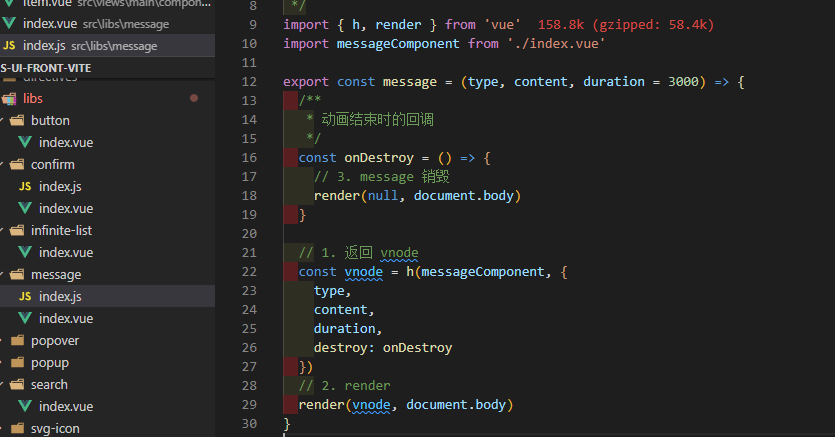Click underlined vnode in line 22 declaration
The height and width of the screenshot is (437, 835).
click(363, 272)
